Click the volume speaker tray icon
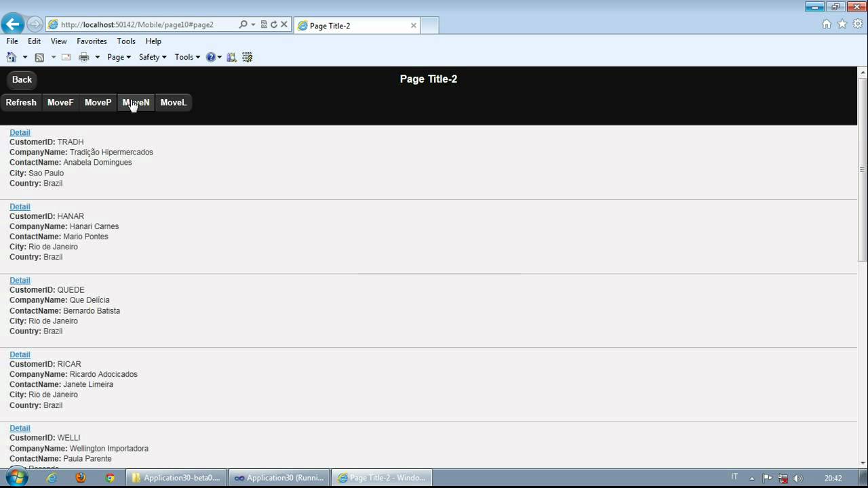The width and height of the screenshot is (868, 488). 798,478
